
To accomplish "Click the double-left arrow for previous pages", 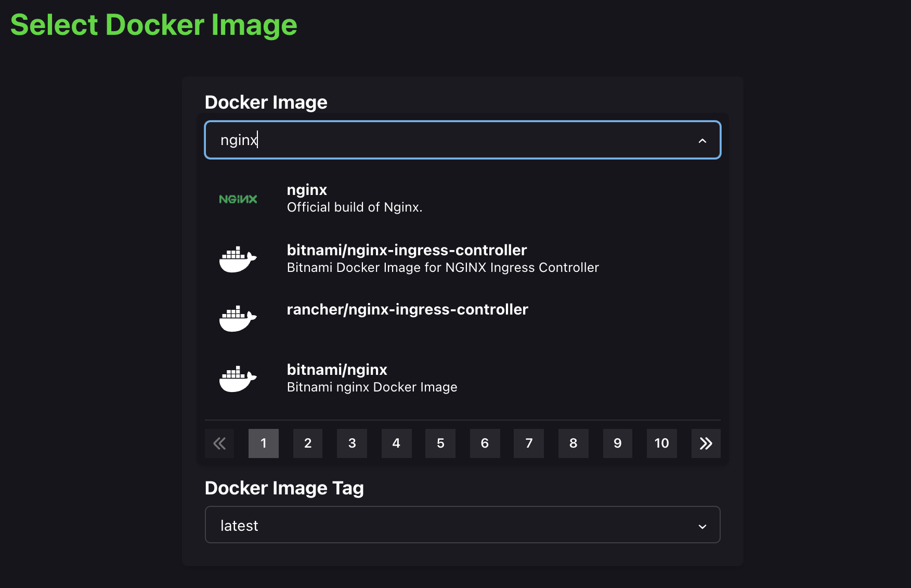I will point(219,443).
